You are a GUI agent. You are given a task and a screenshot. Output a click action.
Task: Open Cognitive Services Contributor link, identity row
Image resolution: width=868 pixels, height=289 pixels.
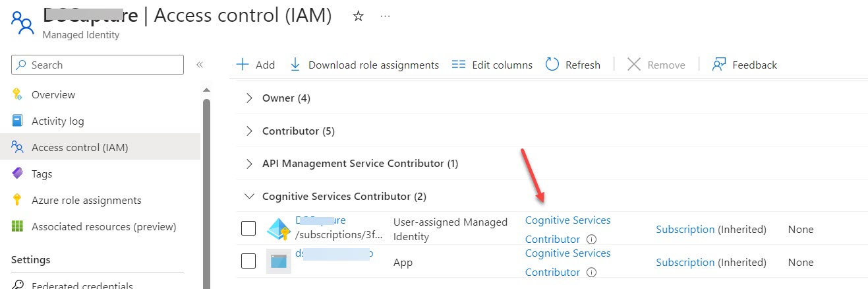567,229
